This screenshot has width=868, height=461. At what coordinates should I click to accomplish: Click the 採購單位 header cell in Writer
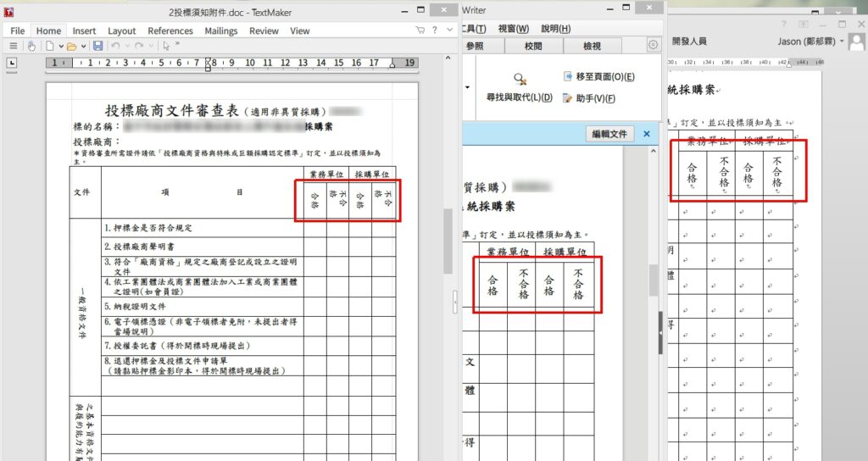click(565, 252)
